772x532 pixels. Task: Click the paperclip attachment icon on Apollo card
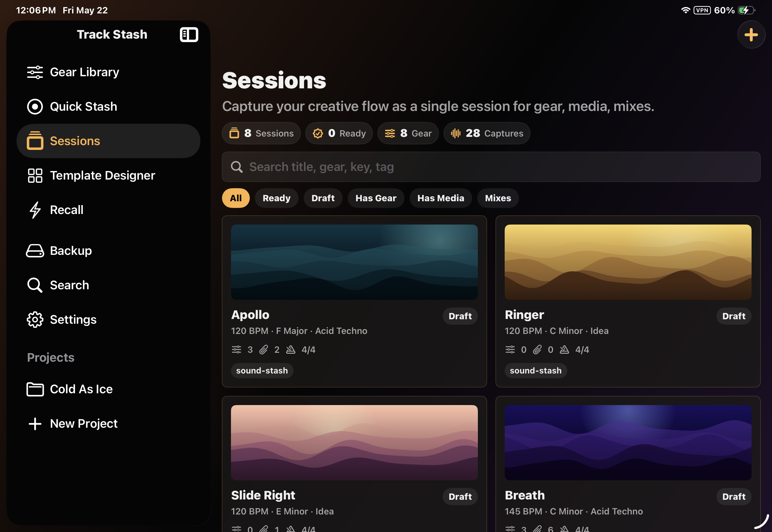(x=264, y=350)
